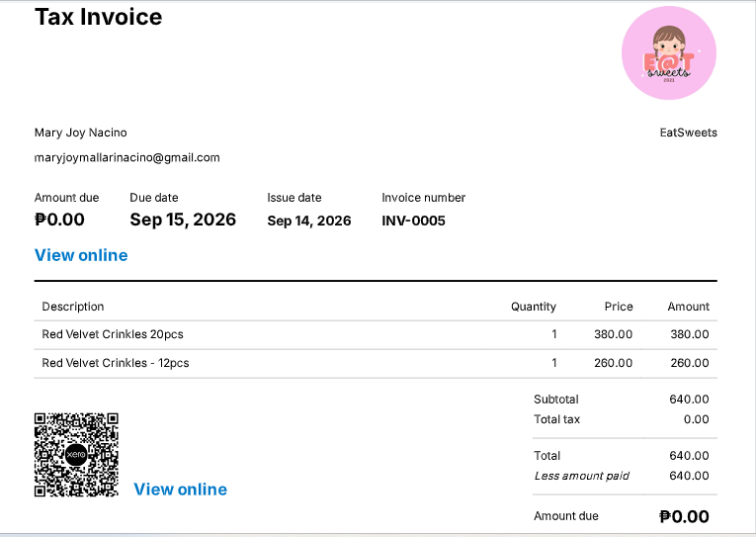This screenshot has height=537, width=756.
Task: Click price 260.00 in 12pcs row
Action: point(613,363)
